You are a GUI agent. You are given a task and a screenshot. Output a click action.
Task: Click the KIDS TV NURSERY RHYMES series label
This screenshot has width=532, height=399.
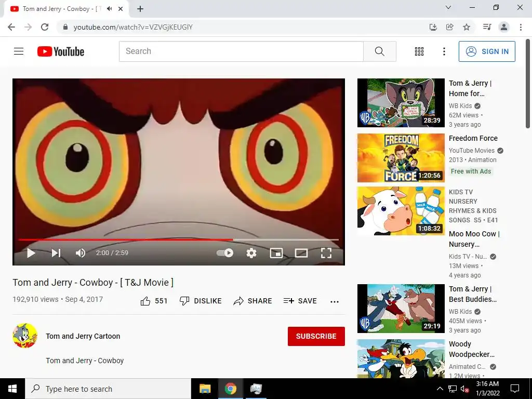point(473,206)
